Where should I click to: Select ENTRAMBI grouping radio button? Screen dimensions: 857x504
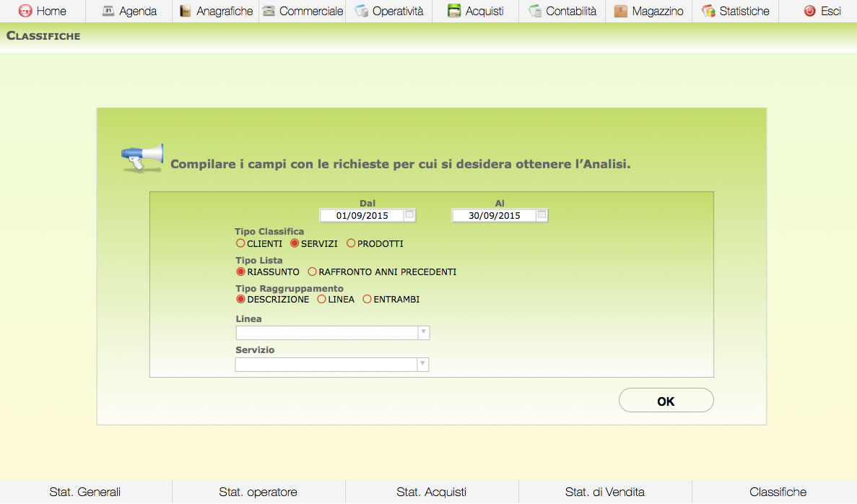[x=367, y=299]
